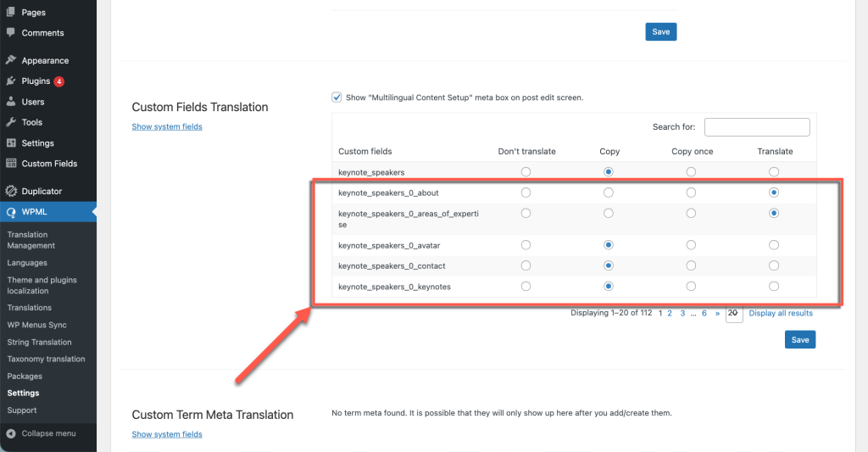
Task: Click the next page double arrow
Action: (717, 313)
